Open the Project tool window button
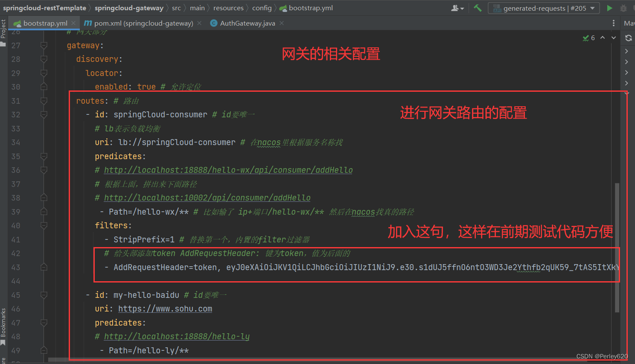 [3, 32]
